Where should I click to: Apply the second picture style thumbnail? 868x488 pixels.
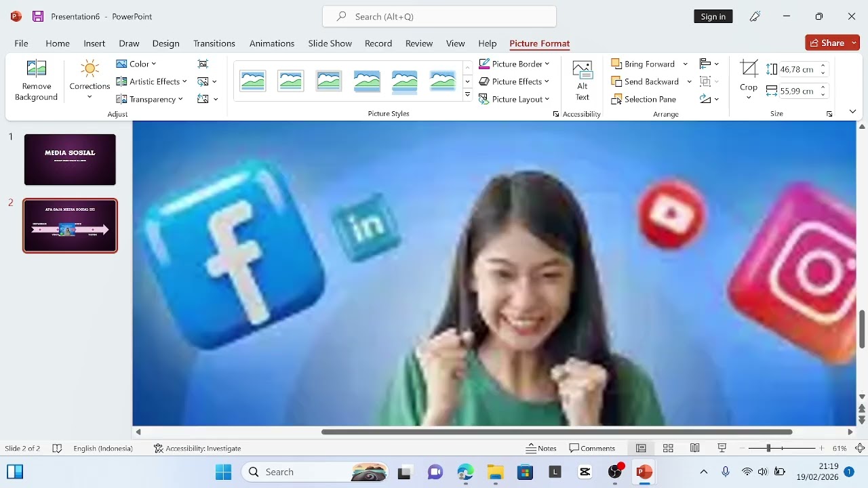291,81
